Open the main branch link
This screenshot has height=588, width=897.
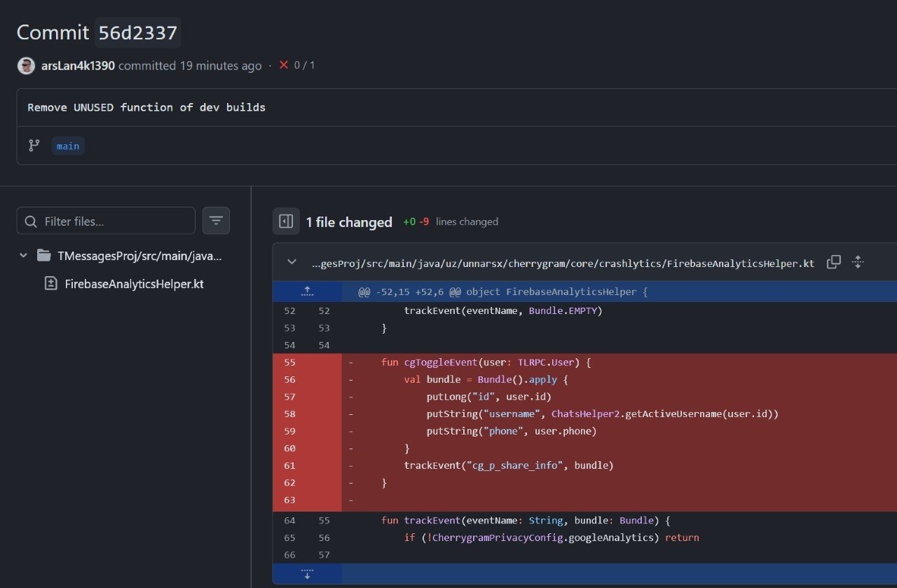point(68,146)
